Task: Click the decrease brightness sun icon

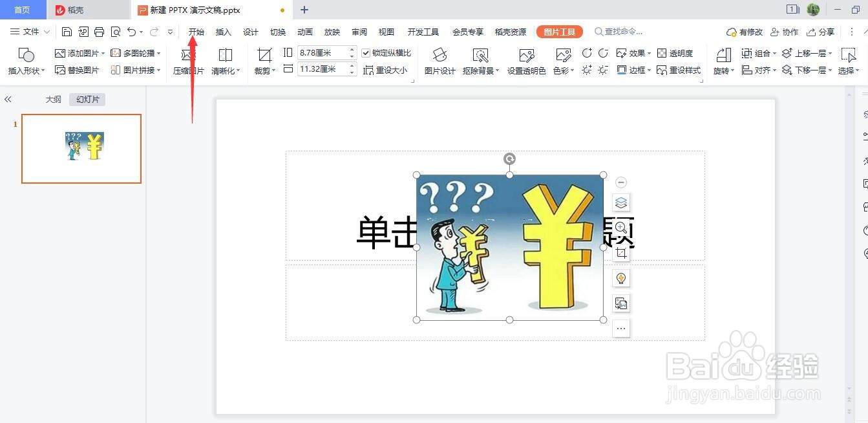Action: tap(603, 70)
